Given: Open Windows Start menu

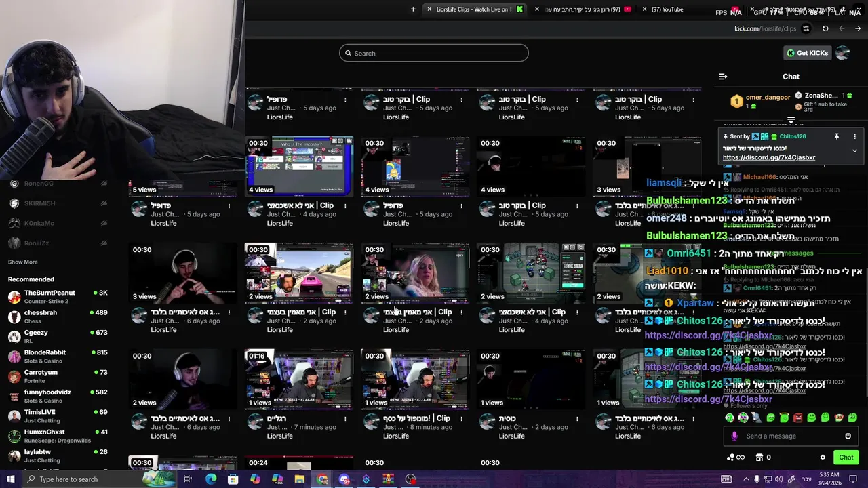Looking at the screenshot, I should [x=11, y=479].
